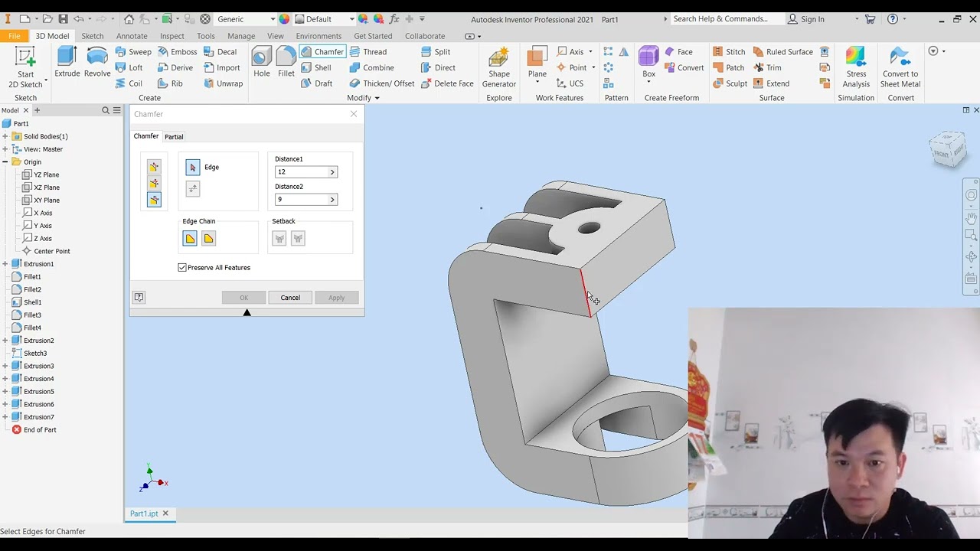Screen dimensions: 980x551
Task: Click the appearance color wheel icon
Action: coord(284,19)
